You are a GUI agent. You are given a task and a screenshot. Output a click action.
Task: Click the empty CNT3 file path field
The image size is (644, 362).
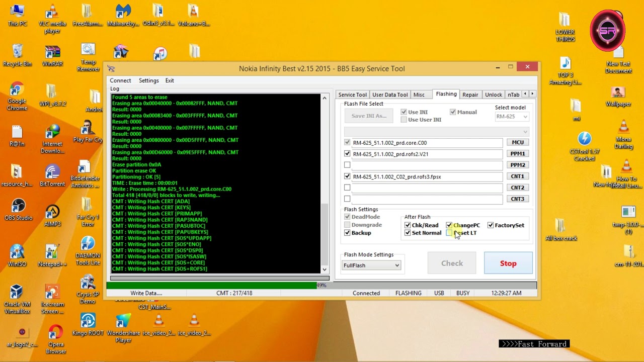(x=427, y=199)
